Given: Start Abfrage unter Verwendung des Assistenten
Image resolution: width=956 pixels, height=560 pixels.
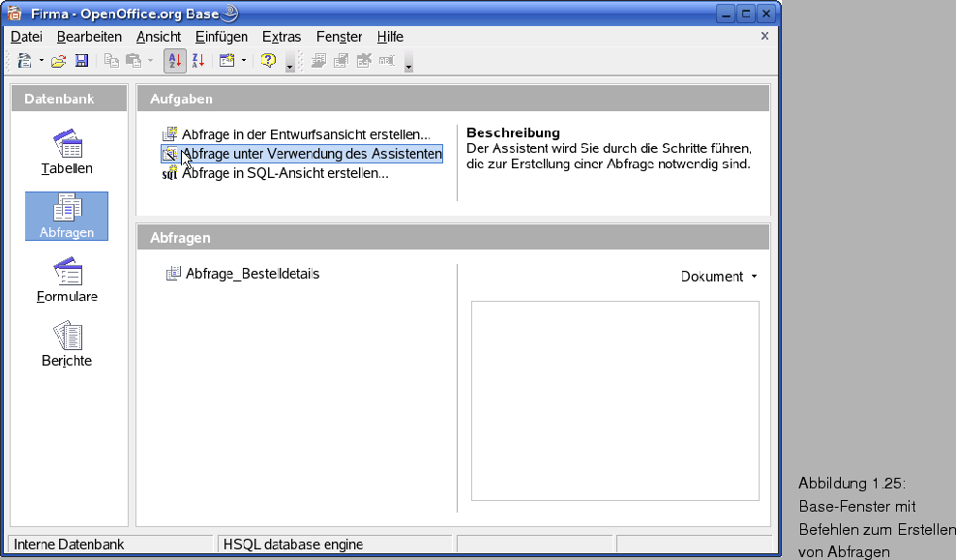Looking at the screenshot, I should coord(311,154).
